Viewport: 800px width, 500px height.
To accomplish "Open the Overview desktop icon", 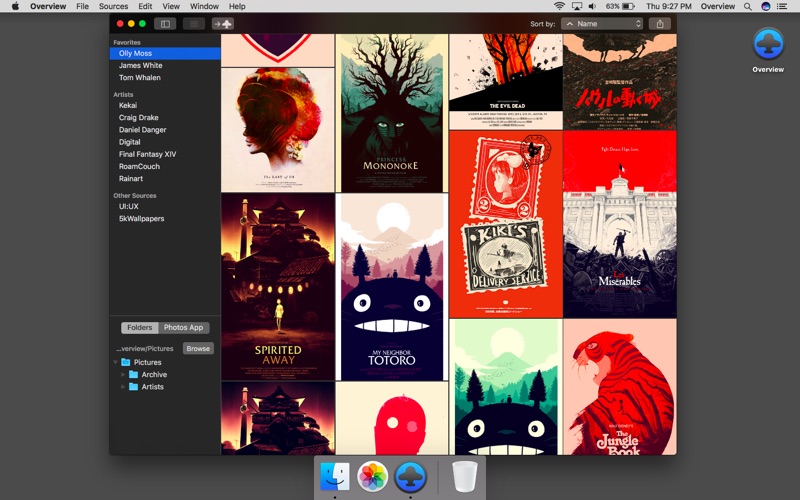I will [768, 50].
